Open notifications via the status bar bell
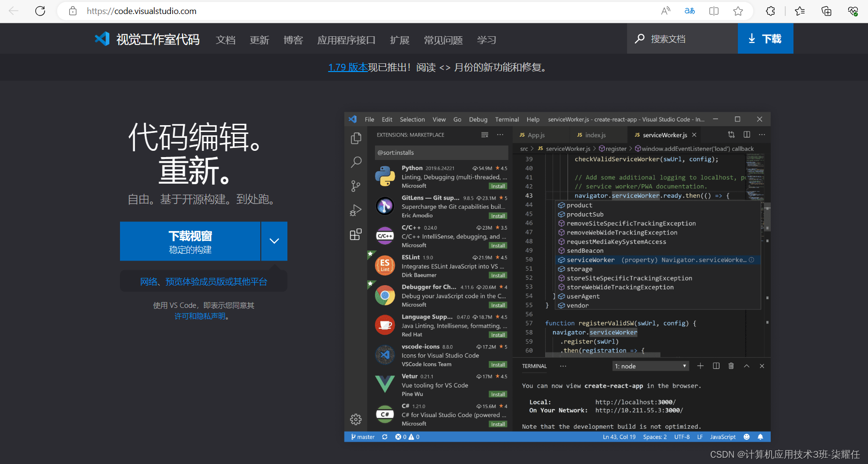 [760, 436]
